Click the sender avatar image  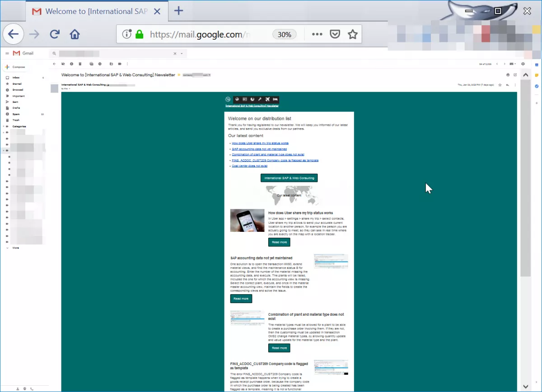point(54,88)
